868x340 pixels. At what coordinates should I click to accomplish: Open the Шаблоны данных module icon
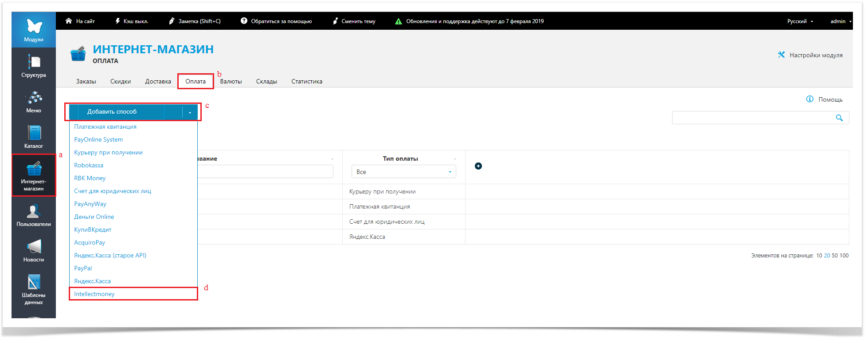[x=34, y=283]
